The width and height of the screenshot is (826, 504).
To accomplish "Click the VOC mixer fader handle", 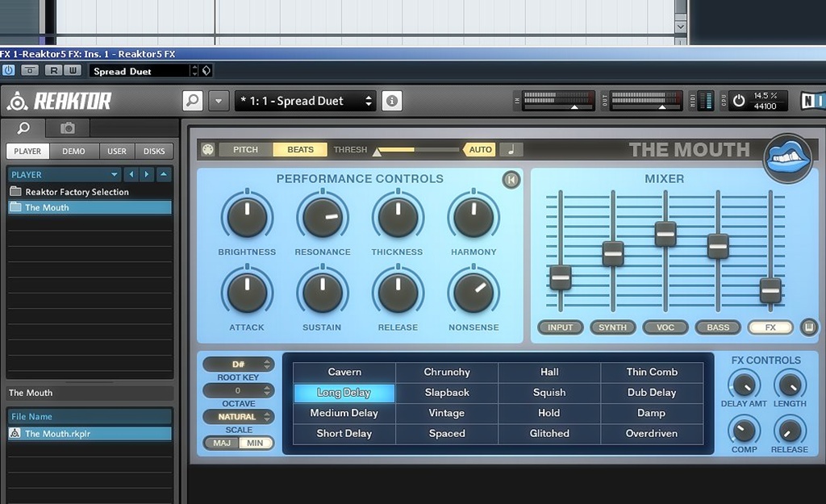I will click(665, 234).
